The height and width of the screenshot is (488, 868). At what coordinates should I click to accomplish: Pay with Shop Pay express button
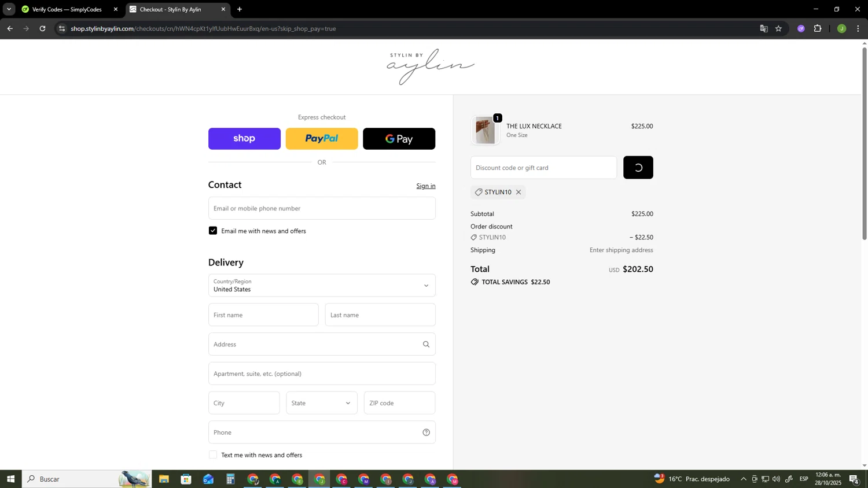[x=244, y=139]
